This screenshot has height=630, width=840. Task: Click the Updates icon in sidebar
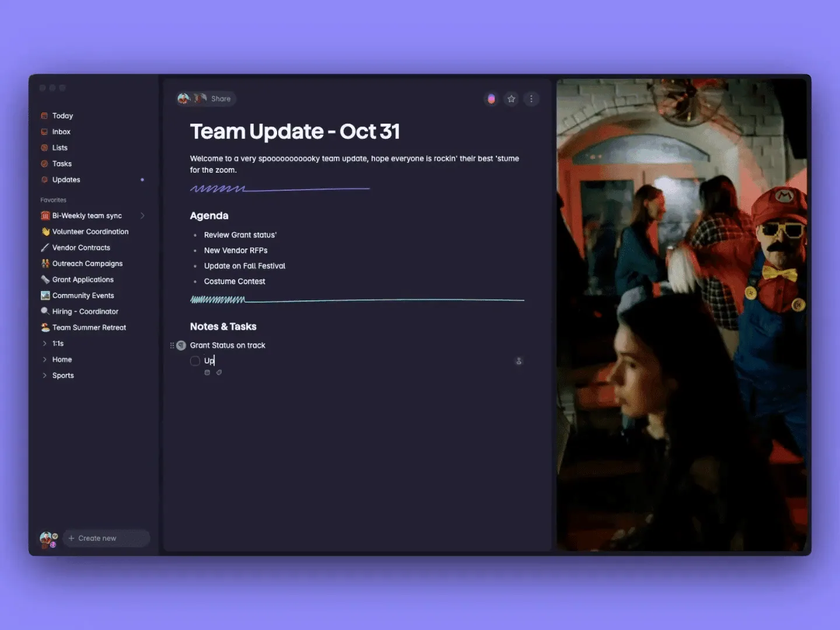coord(44,180)
